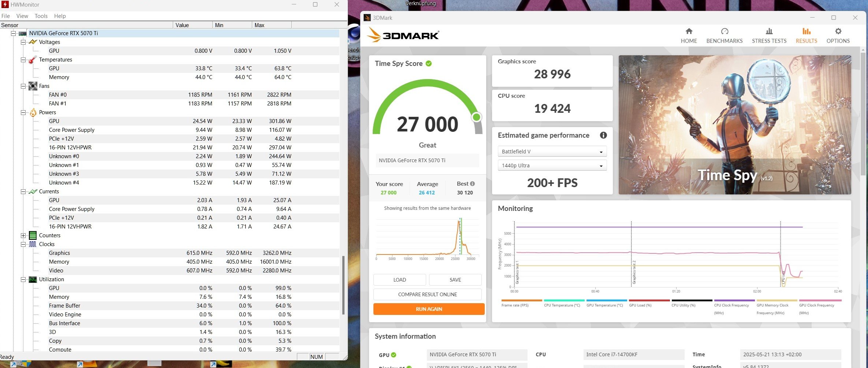868x368 pixels.
Task: Click the Time Spy benchmark thumbnail image
Action: (734, 125)
